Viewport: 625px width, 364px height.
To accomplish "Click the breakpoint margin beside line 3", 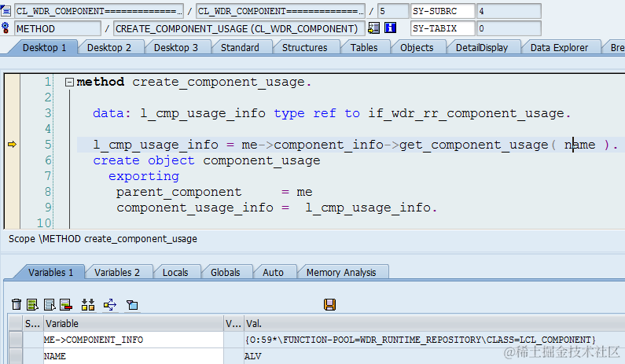I will click(12, 113).
